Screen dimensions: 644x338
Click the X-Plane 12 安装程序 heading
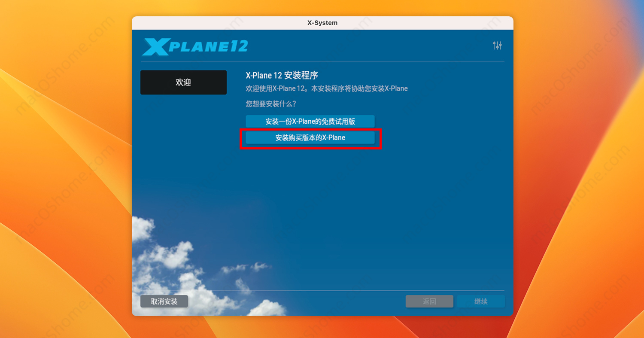click(x=282, y=76)
